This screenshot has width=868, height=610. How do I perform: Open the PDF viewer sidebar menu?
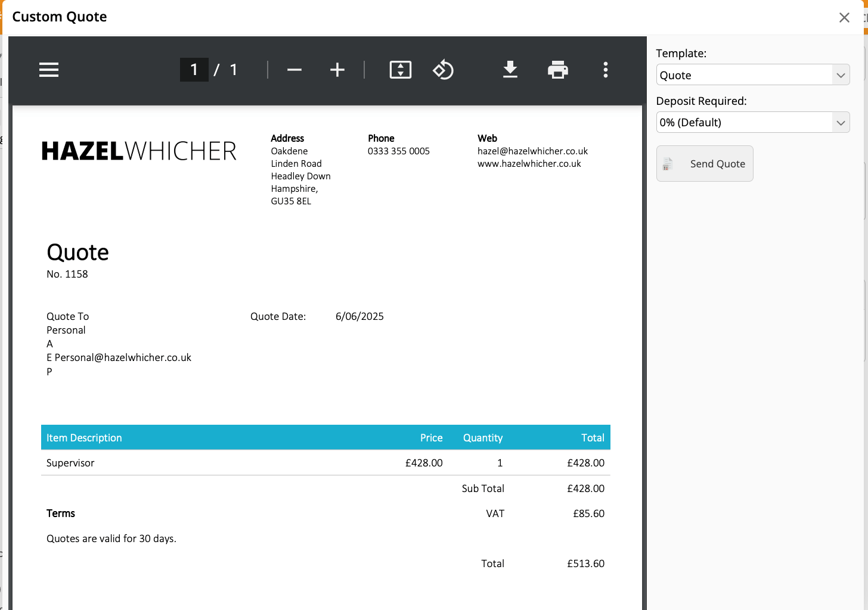tap(49, 70)
